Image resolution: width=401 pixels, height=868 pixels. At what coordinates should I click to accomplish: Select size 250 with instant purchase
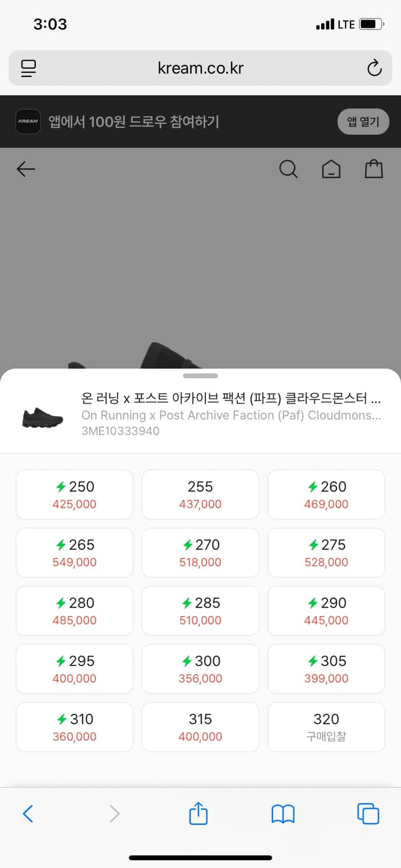click(x=74, y=495)
